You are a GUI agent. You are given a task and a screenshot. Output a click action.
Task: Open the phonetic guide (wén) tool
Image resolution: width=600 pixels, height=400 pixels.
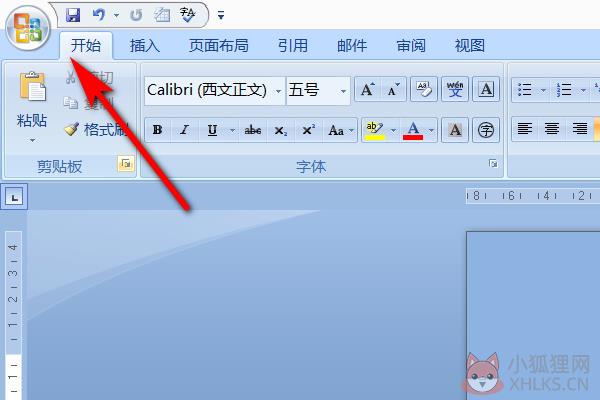tap(455, 90)
